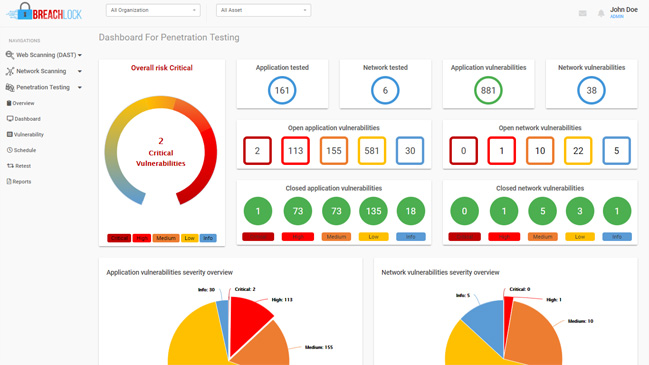Click Critical legend swatch under risk gauge
The height and width of the screenshot is (365, 649).
[x=119, y=238]
